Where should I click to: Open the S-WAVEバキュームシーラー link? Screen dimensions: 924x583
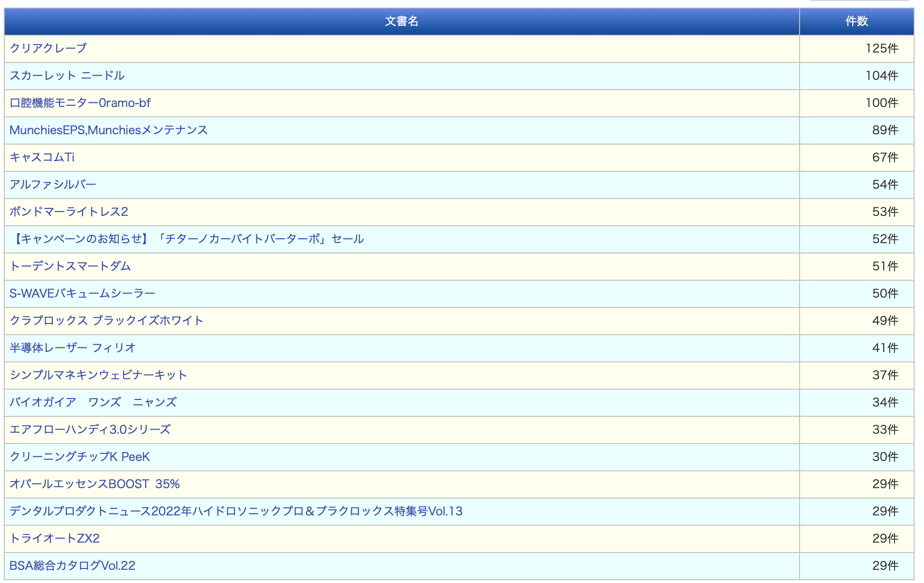82,293
